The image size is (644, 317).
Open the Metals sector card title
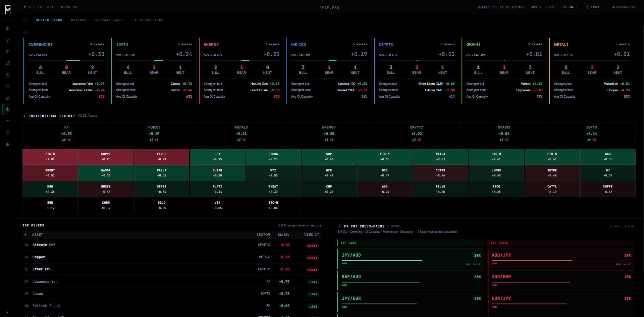[561, 44]
